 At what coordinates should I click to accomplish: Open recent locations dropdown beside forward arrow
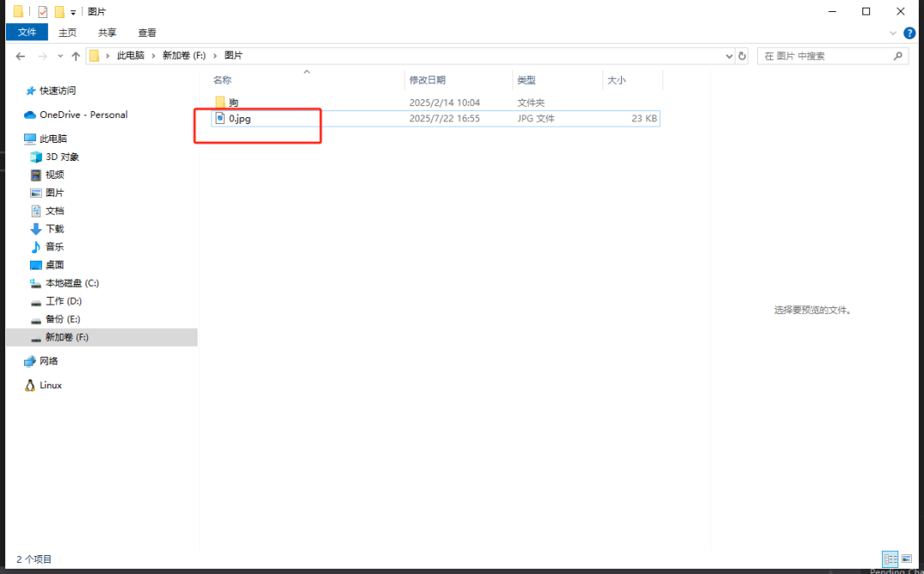pyautogui.click(x=59, y=56)
